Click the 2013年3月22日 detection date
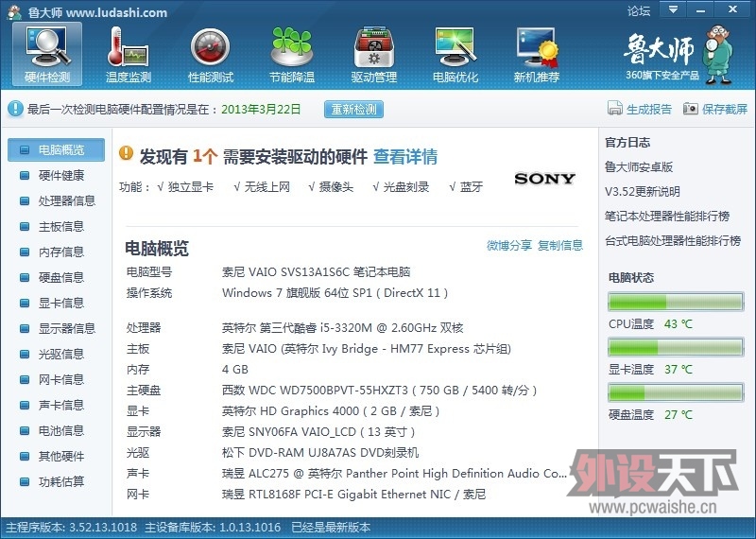This screenshot has width=756, height=539. [x=261, y=109]
